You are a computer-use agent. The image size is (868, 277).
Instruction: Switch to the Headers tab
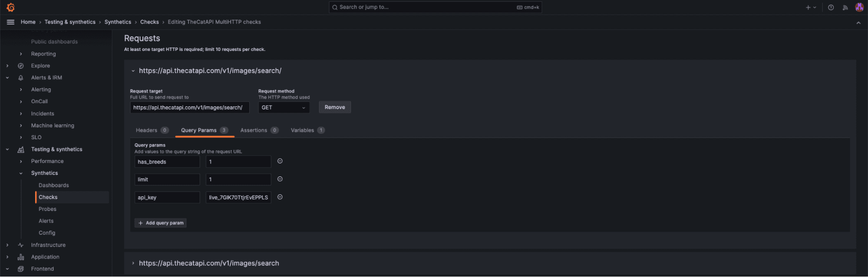152,130
